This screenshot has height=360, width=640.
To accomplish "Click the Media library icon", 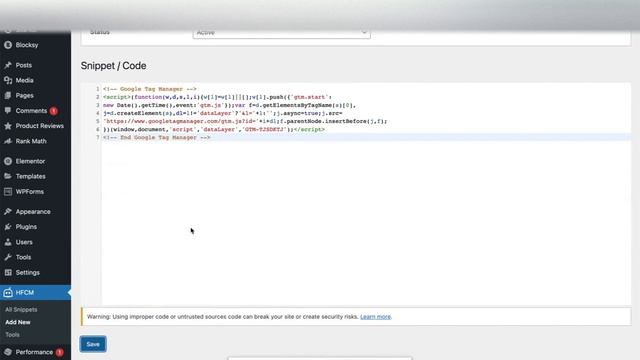I will click(8, 80).
